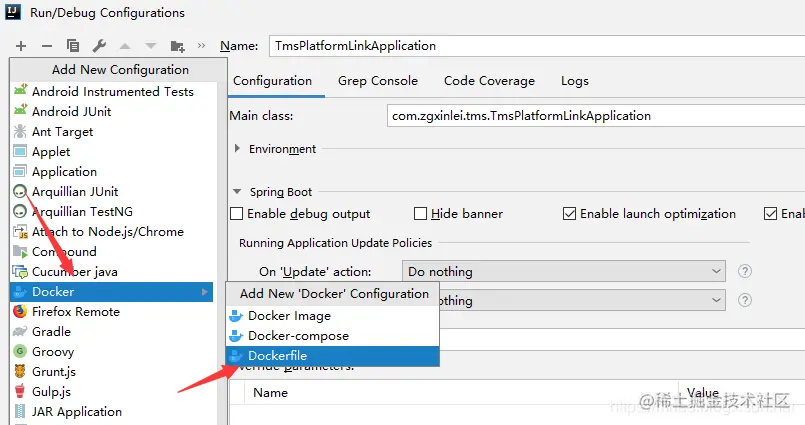Click the Android Instrumented Tests icon
805x425 pixels.
[20, 91]
